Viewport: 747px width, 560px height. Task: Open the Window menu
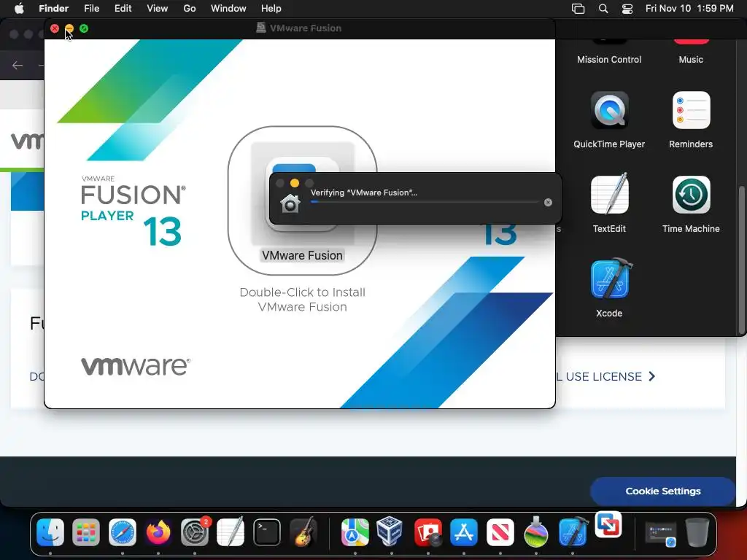pyautogui.click(x=228, y=9)
